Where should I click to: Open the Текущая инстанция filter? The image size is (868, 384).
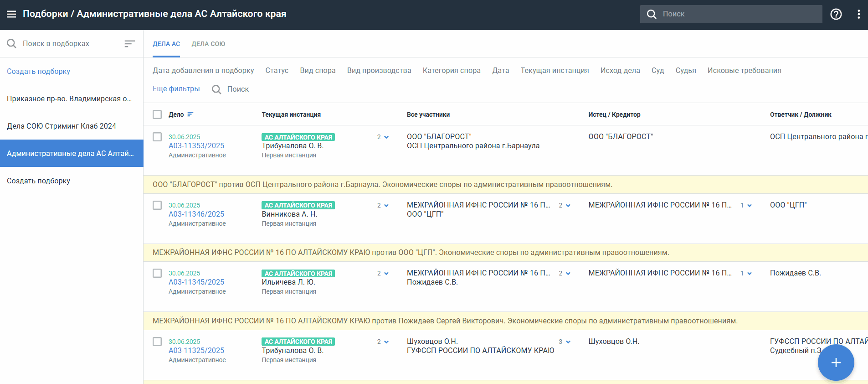tap(555, 70)
